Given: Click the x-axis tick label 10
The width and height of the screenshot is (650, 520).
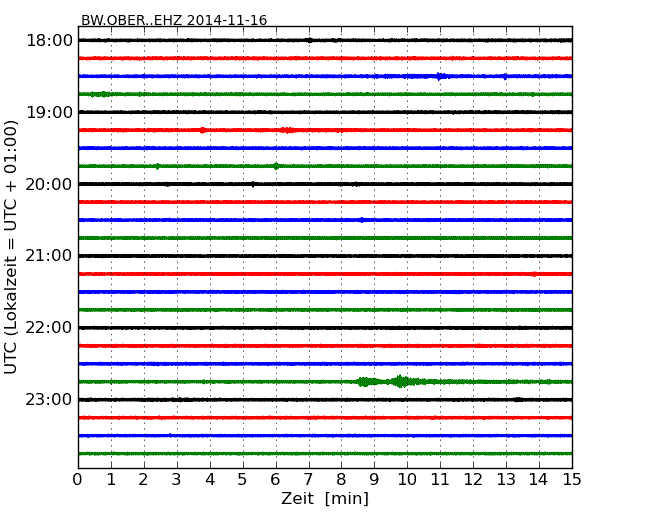Looking at the screenshot, I should 407,480.
